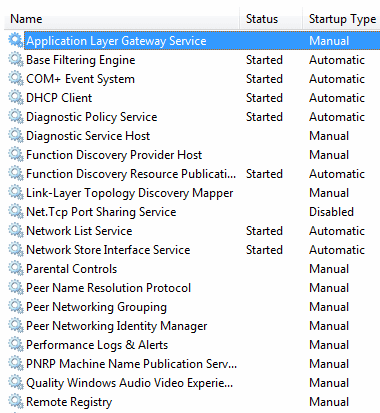Screen dimensions: 380x413
Task: Click the gear icon beside Parental Controls
Action: click(16, 269)
